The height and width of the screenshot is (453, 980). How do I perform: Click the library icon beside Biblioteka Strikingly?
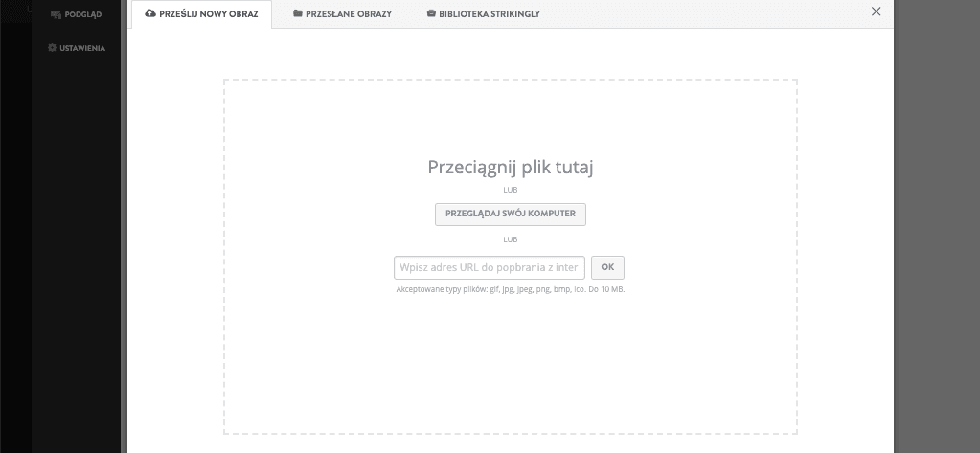431,13
